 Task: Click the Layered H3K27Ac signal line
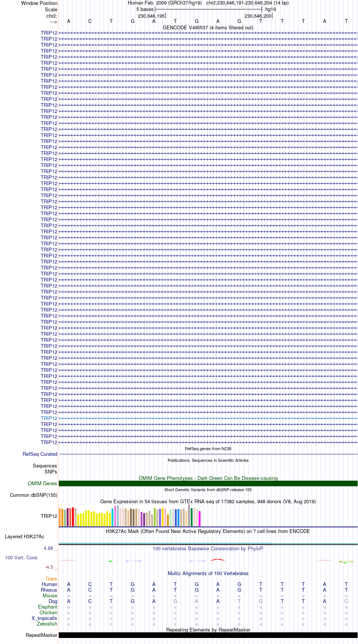tap(208, 544)
